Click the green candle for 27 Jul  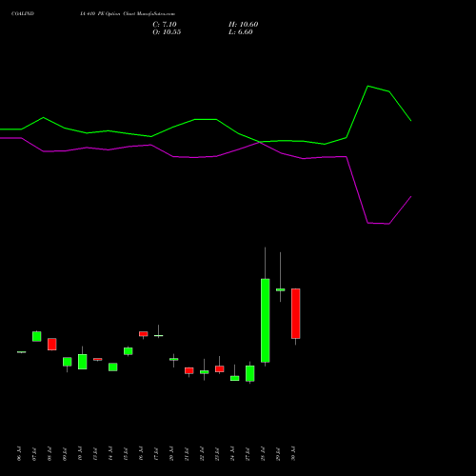coord(250,373)
